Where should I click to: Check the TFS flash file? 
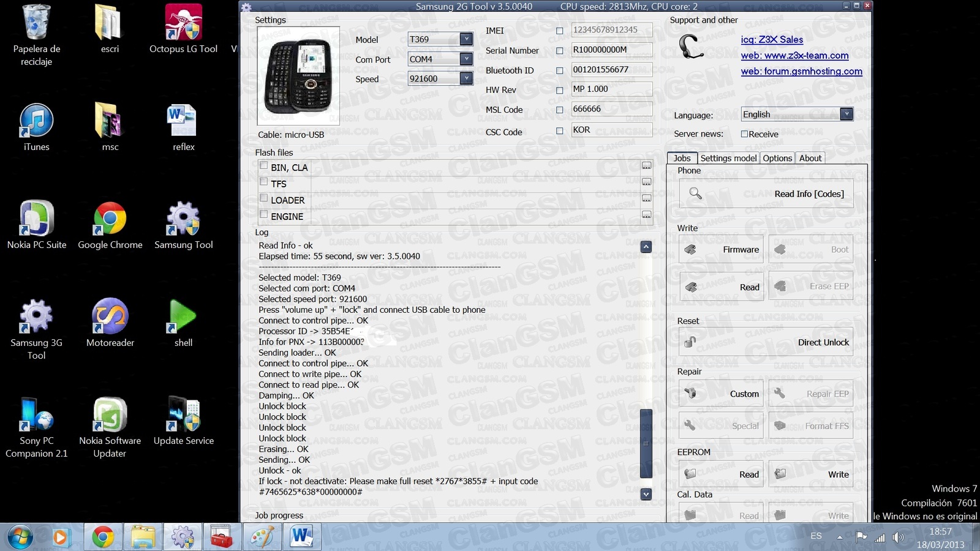pos(263,182)
